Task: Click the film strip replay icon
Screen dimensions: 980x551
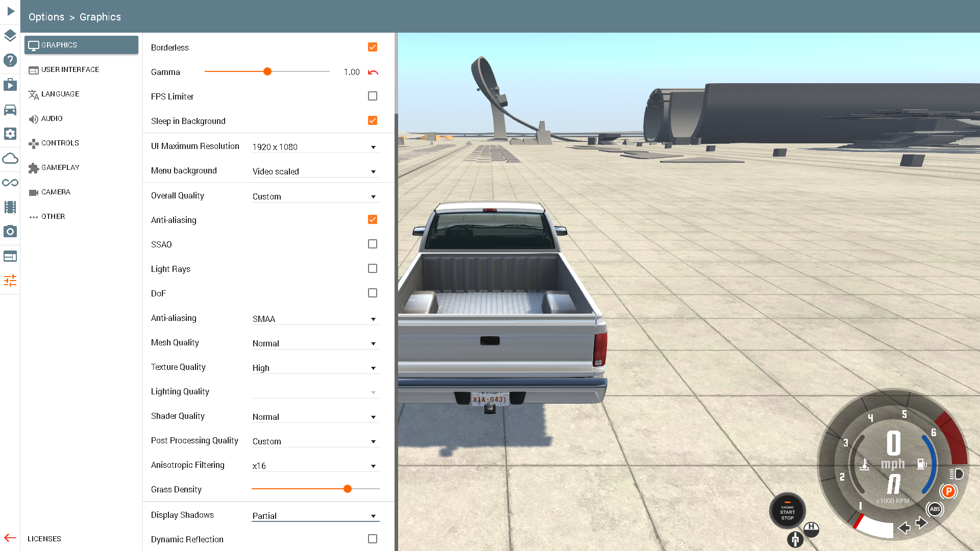Action: [10, 207]
